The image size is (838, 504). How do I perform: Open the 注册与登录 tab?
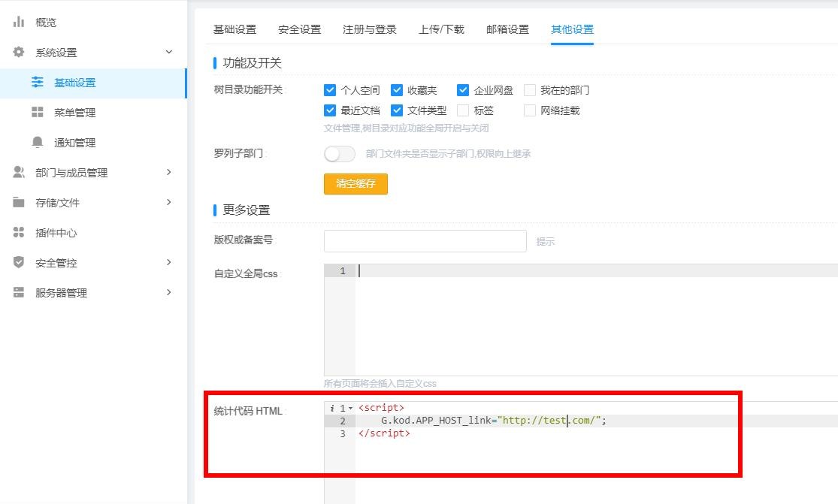[369, 29]
